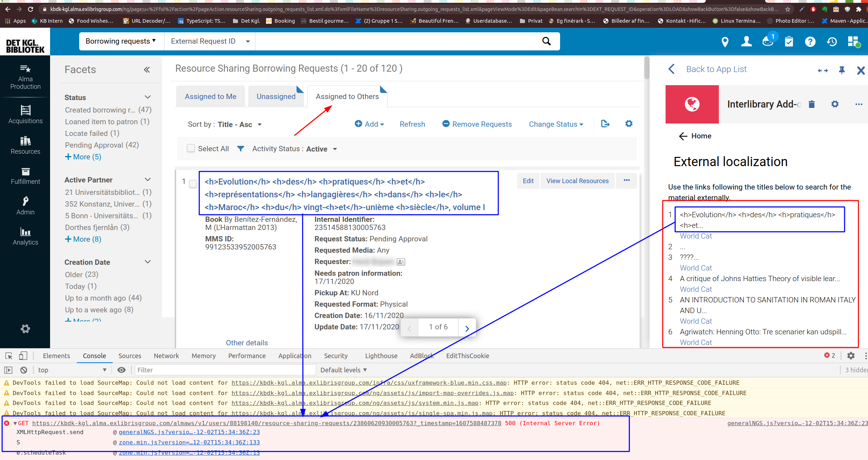868x460 pixels.
Task: Export the request list via export icon
Action: click(605, 124)
